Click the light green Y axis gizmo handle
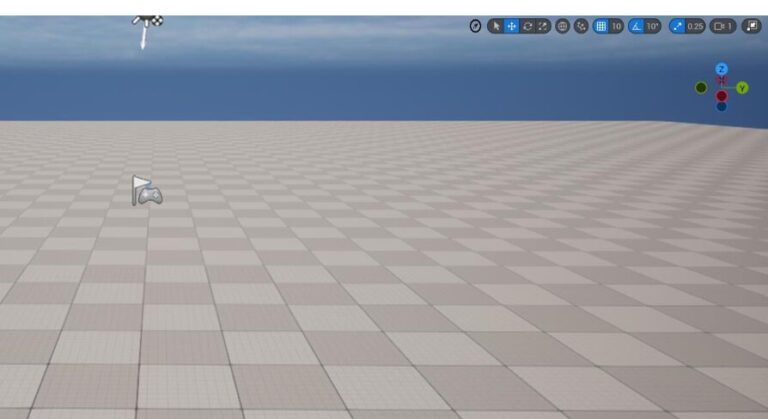 742,88
